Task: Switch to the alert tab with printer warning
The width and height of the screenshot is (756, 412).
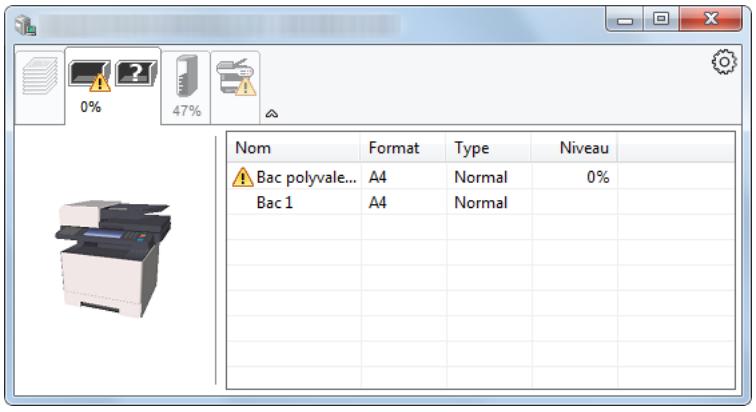Action: pos(236,87)
